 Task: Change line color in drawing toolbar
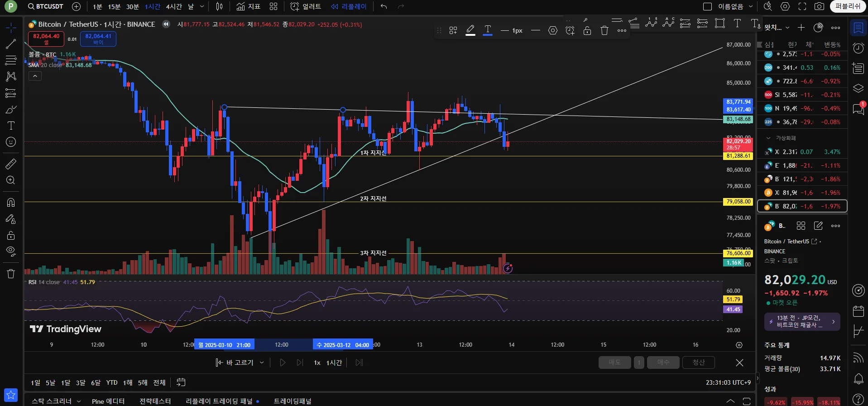tap(470, 30)
